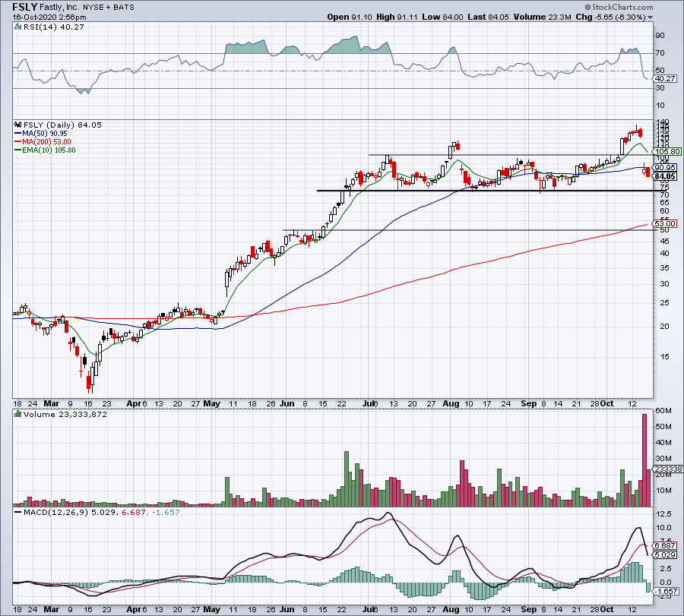684x616 pixels.
Task: Click the High 91.11 value
Action: 397,17
